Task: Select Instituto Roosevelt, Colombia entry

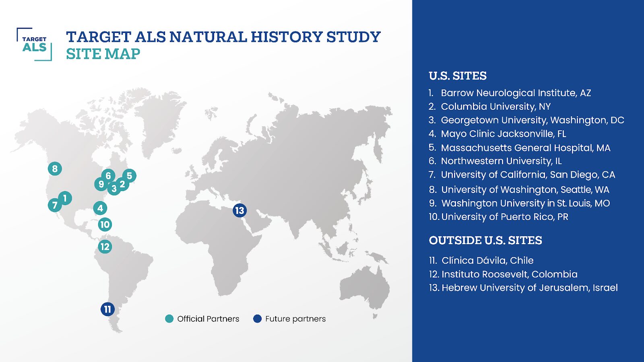Action: (x=503, y=274)
